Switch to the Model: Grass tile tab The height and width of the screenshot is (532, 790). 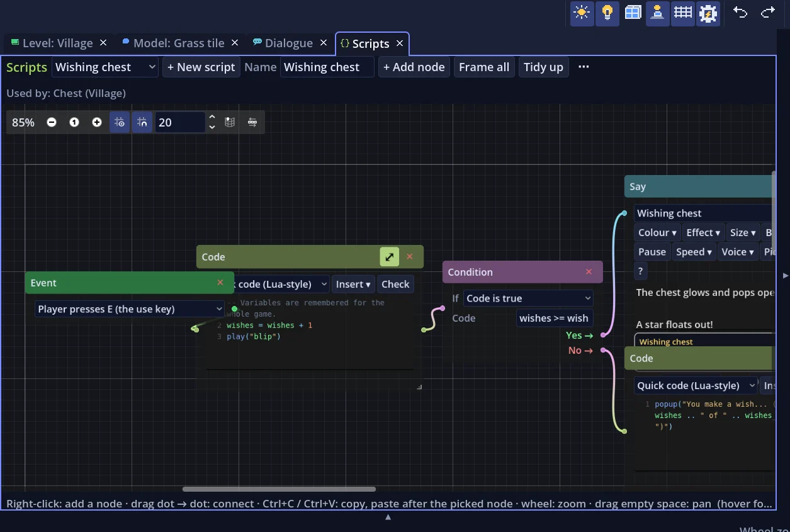pyautogui.click(x=179, y=43)
